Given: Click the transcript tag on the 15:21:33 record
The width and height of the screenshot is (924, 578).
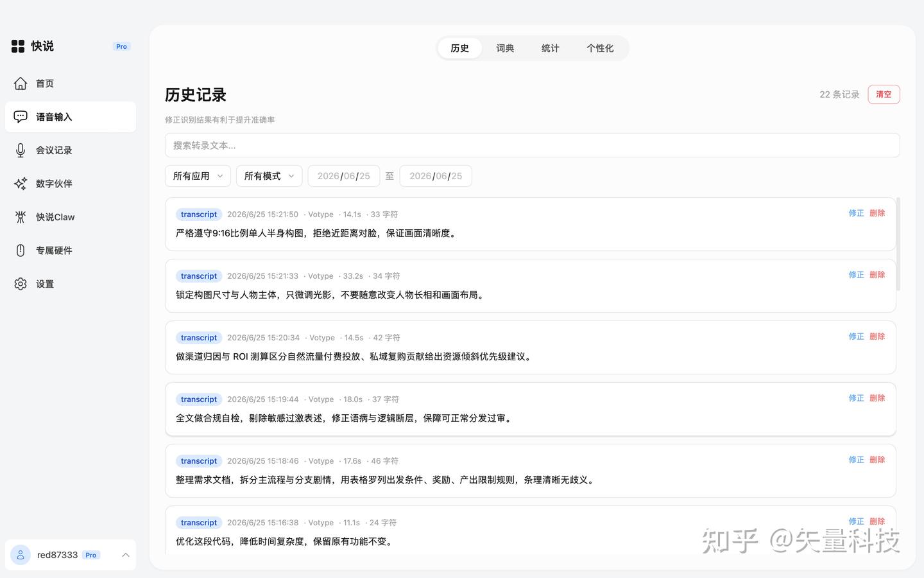Looking at the screenshot, I should click(x=199, y=276).
